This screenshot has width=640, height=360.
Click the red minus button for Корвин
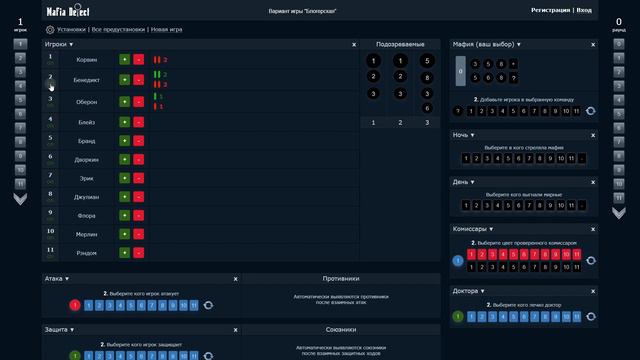[x=138, y=60]
